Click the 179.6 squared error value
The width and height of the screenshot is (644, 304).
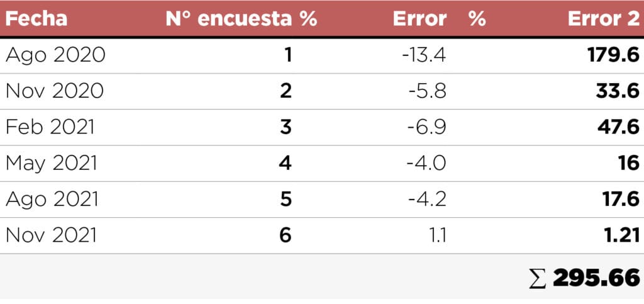[x=613, y=55]
